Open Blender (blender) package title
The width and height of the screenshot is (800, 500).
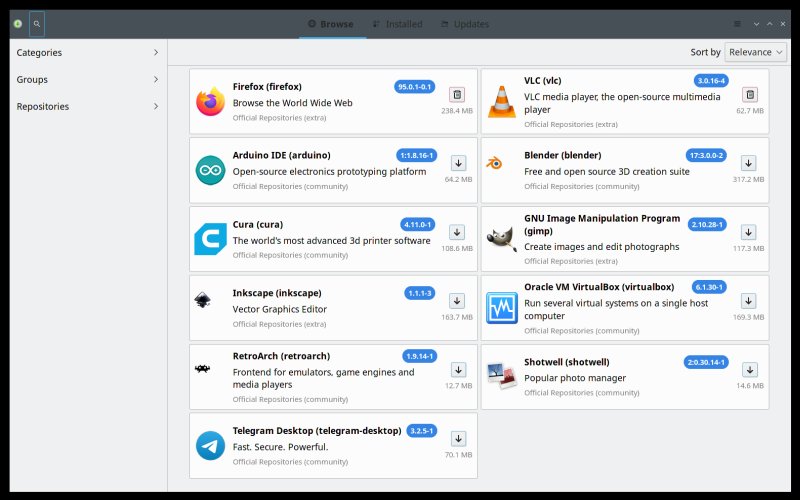(563, 155)
